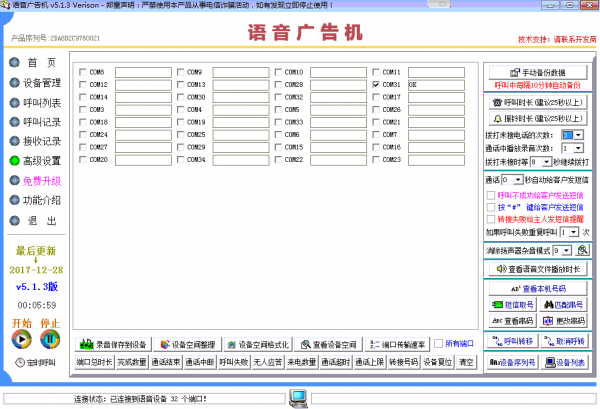Click the orange Start play button

[21, 338]
